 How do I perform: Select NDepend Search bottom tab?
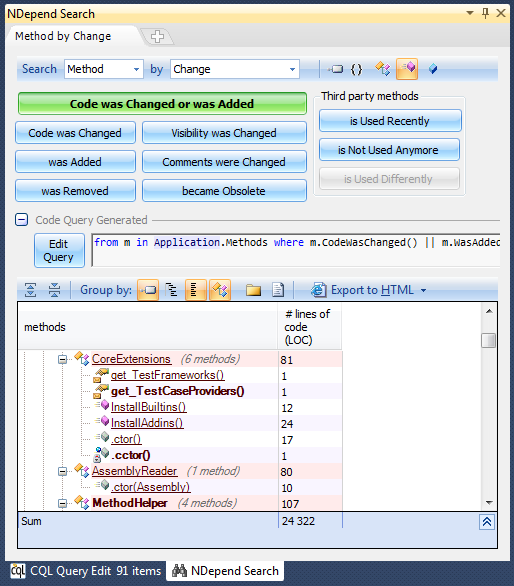(225, 571)
